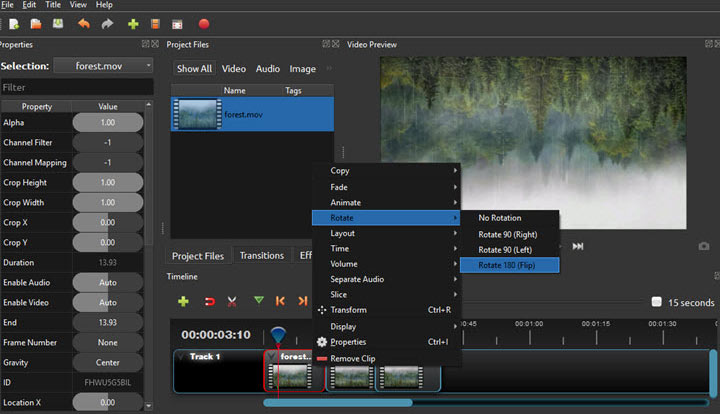Open the Selection dropdown showing forest.mov
This screenshot has width=720, height=414.
[x=101, y=66]
